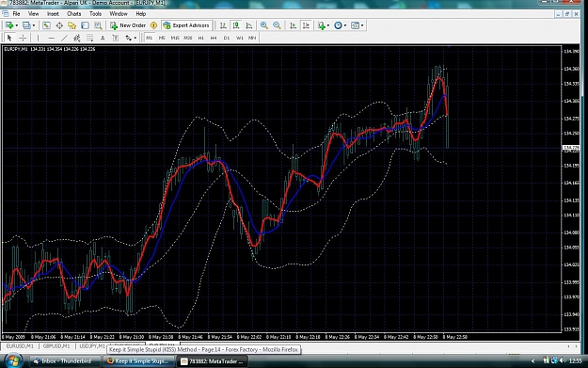Switch to GBPUSD,M1 chart tab
The image size is (588, 368).
(x=56, y=345)
